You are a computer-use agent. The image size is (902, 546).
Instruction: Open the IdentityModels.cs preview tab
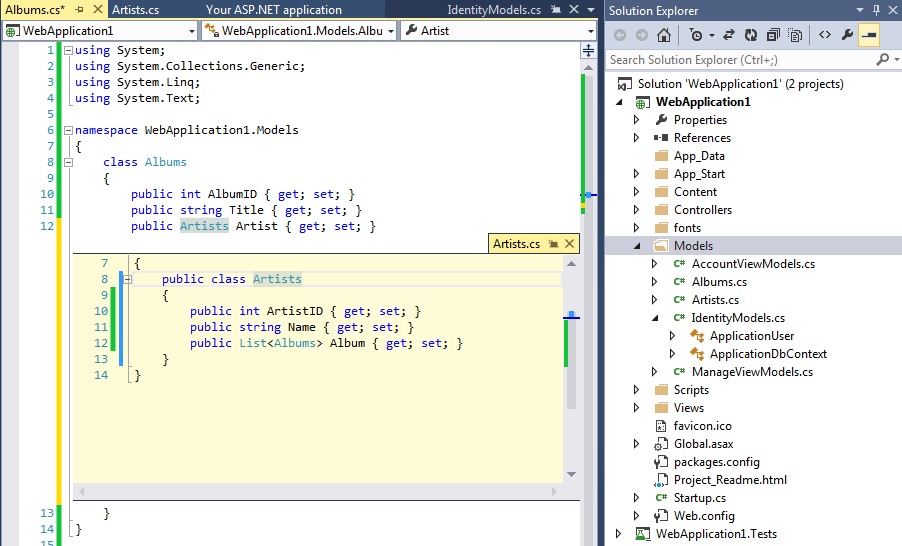coord(494,10)
